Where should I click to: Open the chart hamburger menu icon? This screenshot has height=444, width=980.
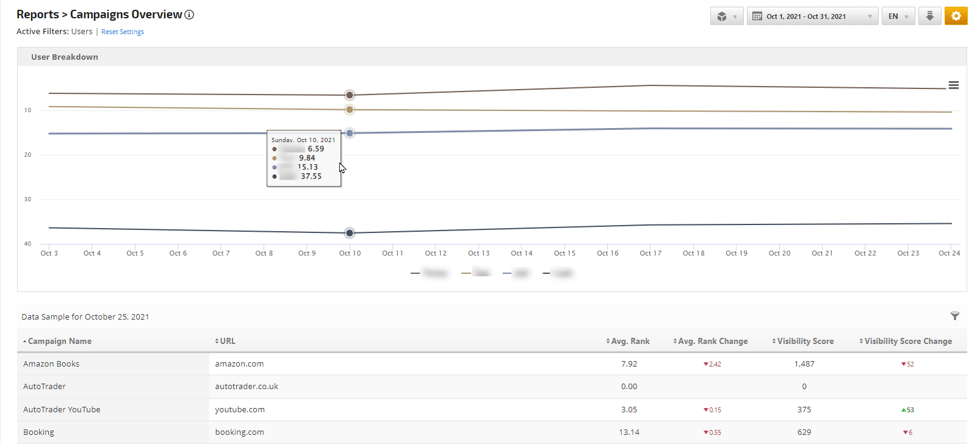click(953, 85)
